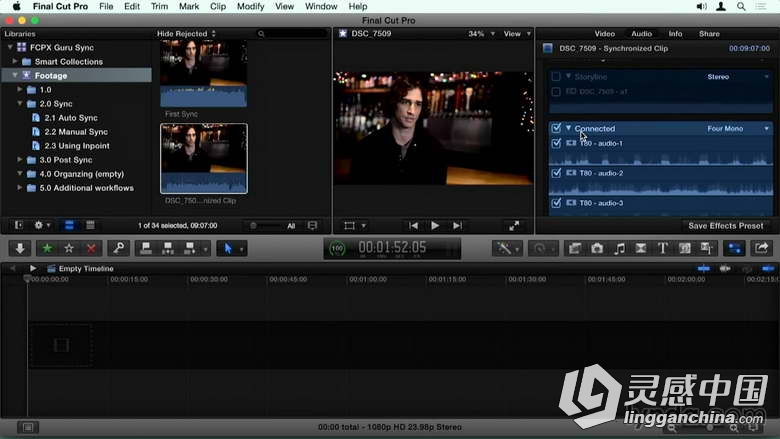Switch to the Share inspector tab
780x439 pixels.
click(x=709, y=33)
